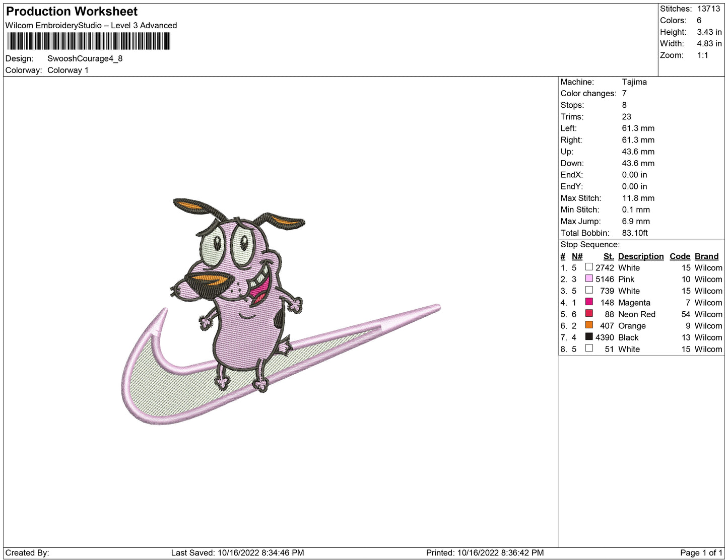The width and height of the screenshot is (728, 560).
Task: Click the stitch count "148" in the Magenta row
Action: (607, 303)
